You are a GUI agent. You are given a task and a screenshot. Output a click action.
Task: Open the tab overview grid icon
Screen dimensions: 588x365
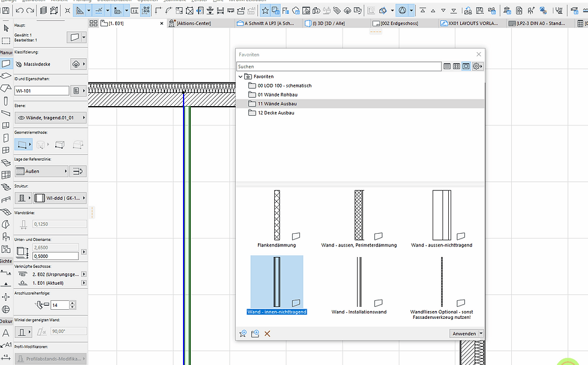pos(94,23)
